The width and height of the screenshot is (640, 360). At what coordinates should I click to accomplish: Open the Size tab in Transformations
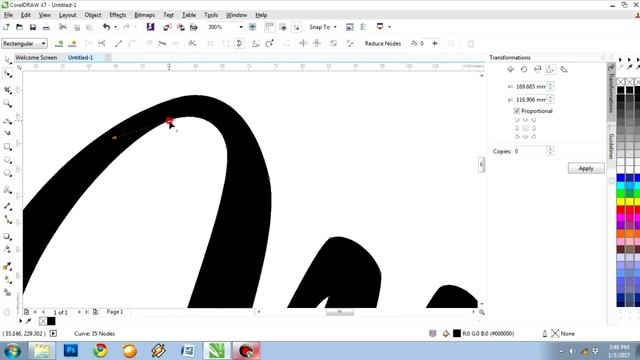550,69
